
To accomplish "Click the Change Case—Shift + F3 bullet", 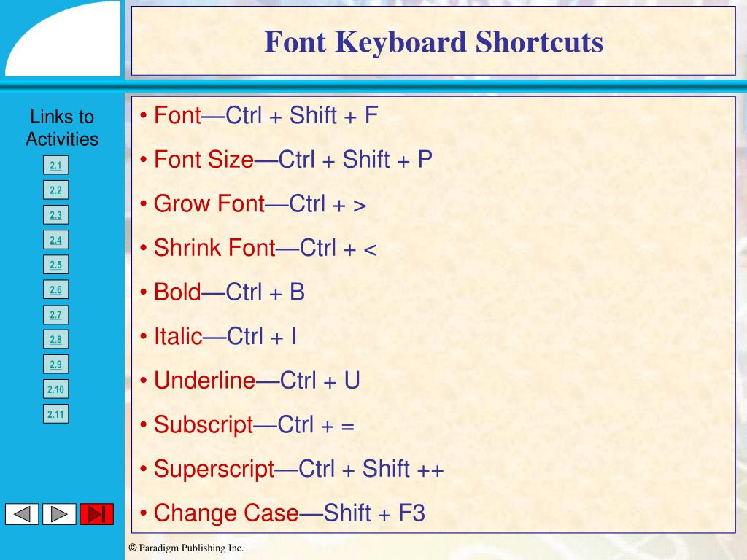I will click(282, 513).
